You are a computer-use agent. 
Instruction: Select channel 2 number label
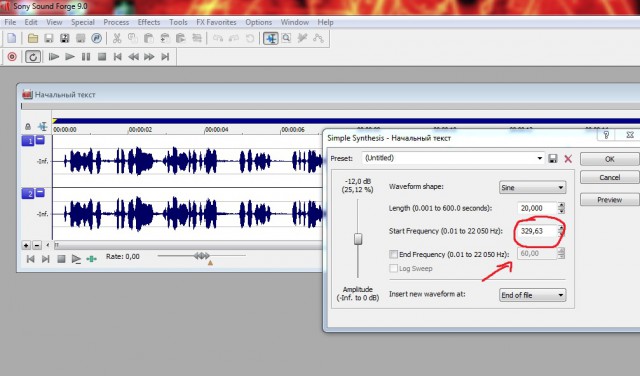point(28,194)
